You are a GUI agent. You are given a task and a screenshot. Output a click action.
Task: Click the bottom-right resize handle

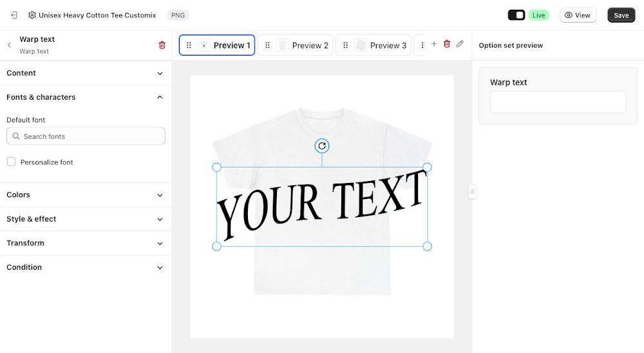427,246
